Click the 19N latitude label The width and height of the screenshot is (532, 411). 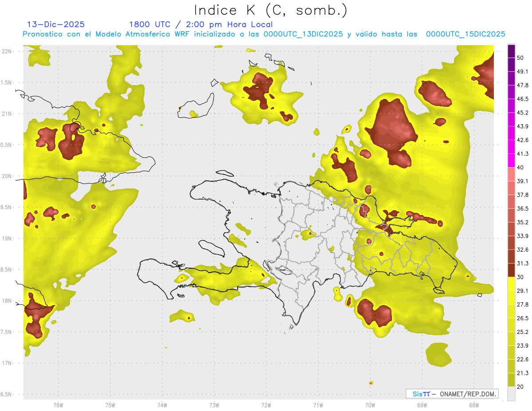[x=7, y=239]
